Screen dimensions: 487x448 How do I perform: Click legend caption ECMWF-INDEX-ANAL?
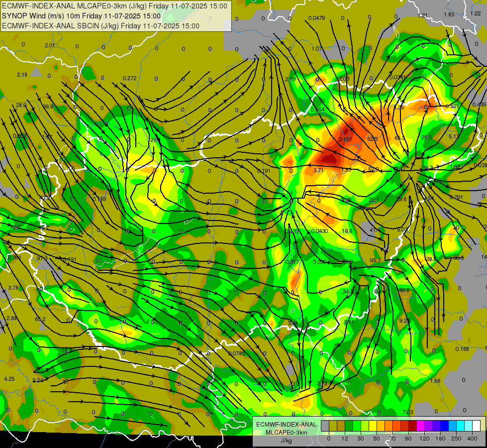pyautogui.click(x=286, y=425)
